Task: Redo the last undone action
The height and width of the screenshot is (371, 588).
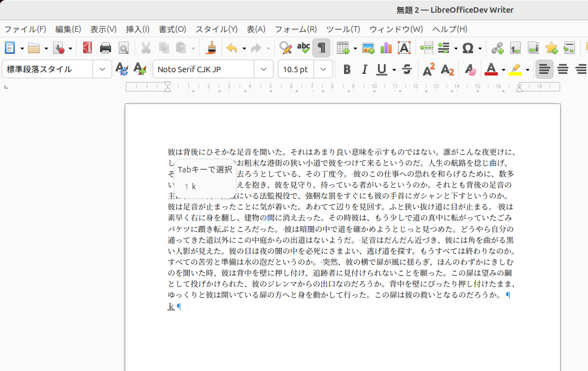Action: coord(256,48)
